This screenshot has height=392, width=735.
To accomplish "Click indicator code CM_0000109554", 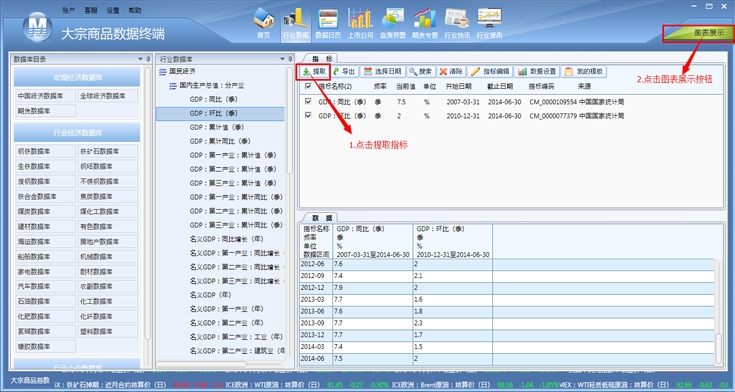I will click(553, 102).
